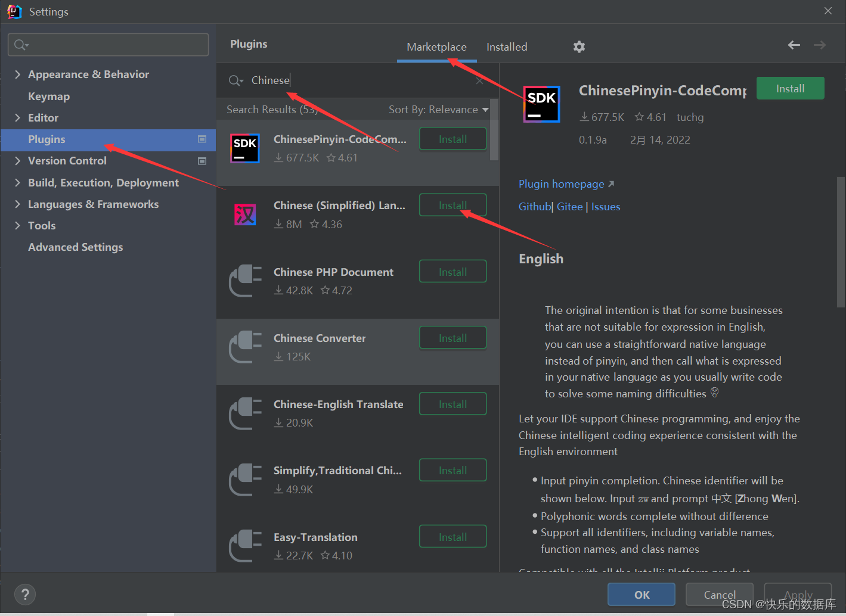846x616 pixels.
Task: Install Chinese PHP Document plugin
Action: (x=453, y=272)
